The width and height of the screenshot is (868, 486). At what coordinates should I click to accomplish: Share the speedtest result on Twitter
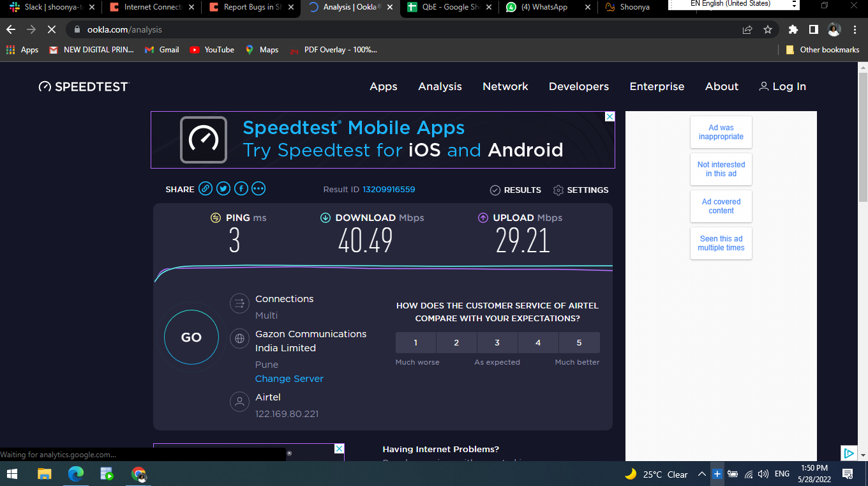coord(223,188)
